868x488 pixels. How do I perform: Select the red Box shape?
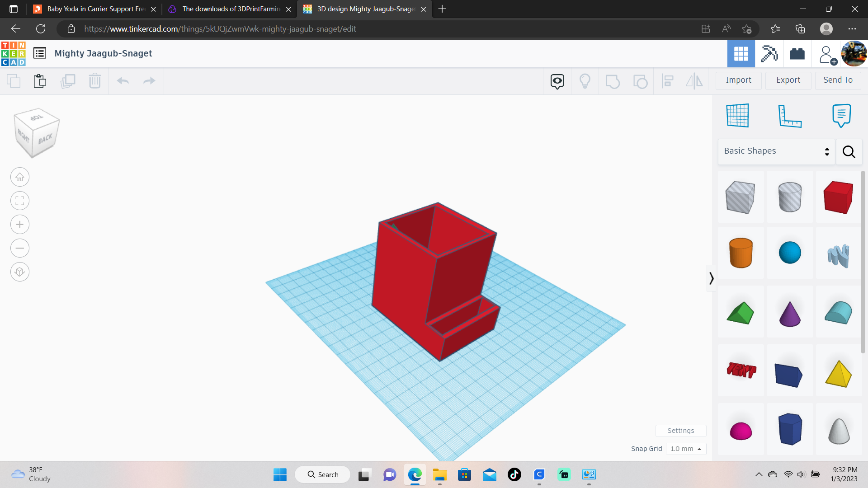tap(839, 197)
